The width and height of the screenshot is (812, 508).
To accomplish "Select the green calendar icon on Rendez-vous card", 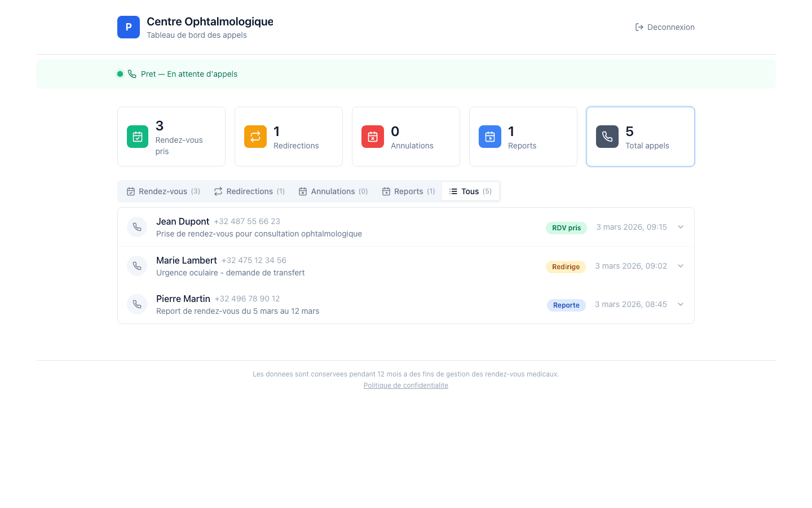I will click(138, 136).
